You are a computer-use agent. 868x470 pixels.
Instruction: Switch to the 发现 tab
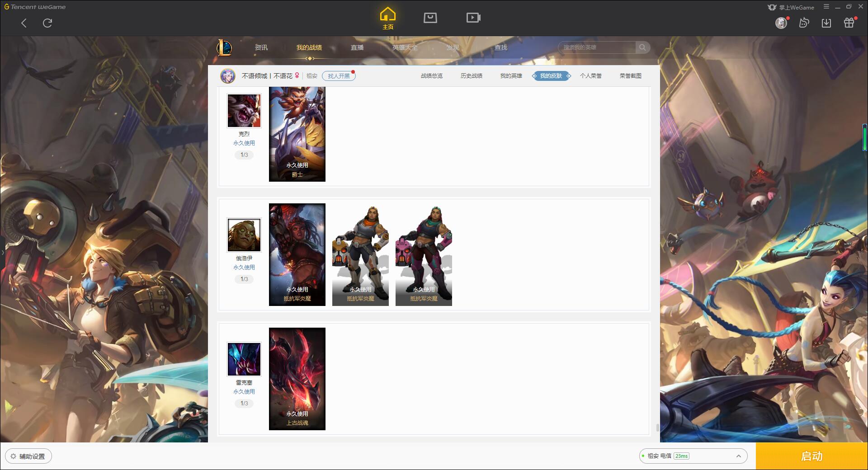coord(453,47)
